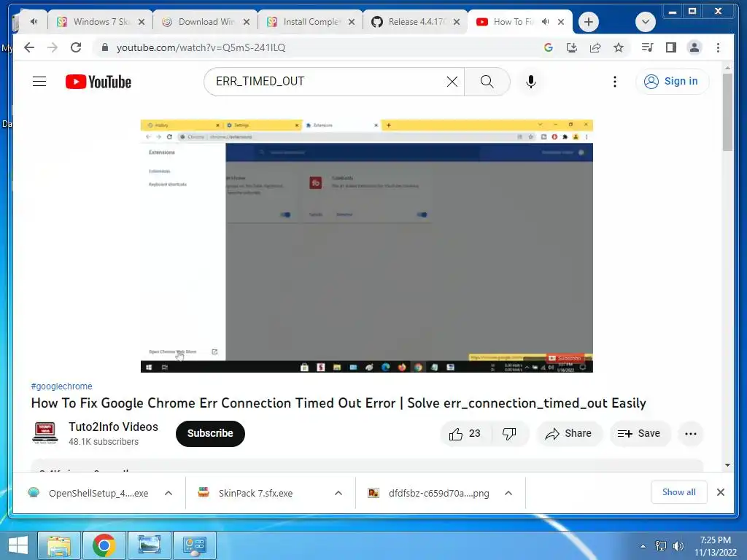Close the downloads bar
Image resolution: width=747 pixels, height=560 pixels.
coord(720,492)
